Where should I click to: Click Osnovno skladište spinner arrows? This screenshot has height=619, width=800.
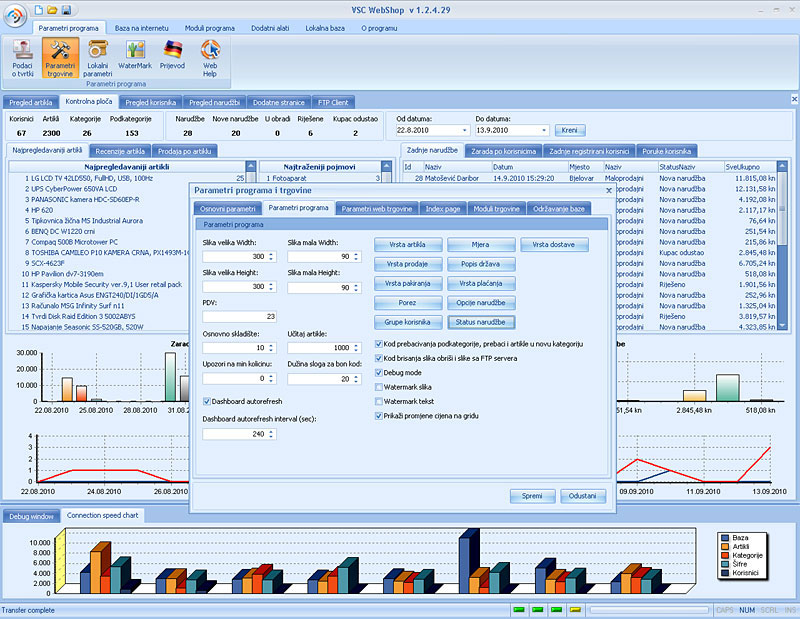[x=271, y=348]
